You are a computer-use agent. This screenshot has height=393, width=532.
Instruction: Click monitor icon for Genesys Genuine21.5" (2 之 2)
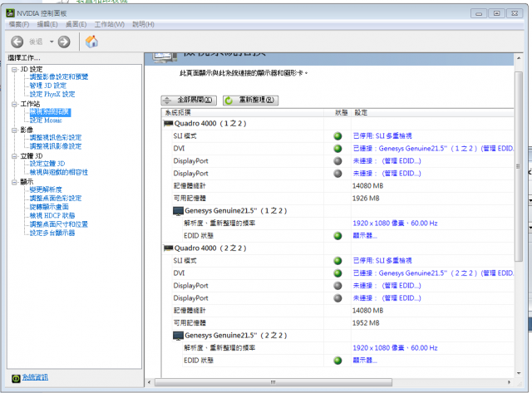178,336
